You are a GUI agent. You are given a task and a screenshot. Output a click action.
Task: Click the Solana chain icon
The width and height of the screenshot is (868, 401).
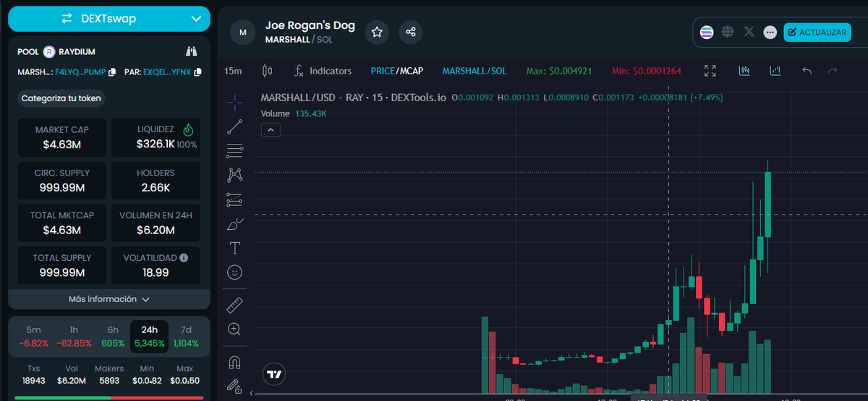point(707,32)
